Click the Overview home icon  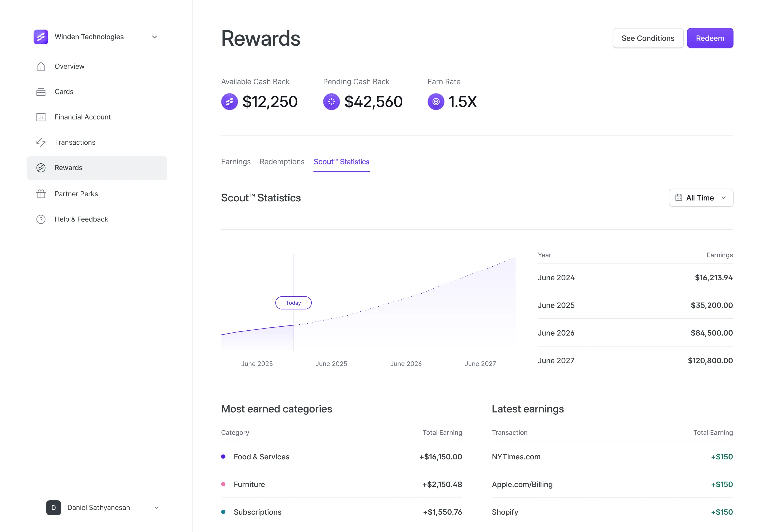coord(41,66)
